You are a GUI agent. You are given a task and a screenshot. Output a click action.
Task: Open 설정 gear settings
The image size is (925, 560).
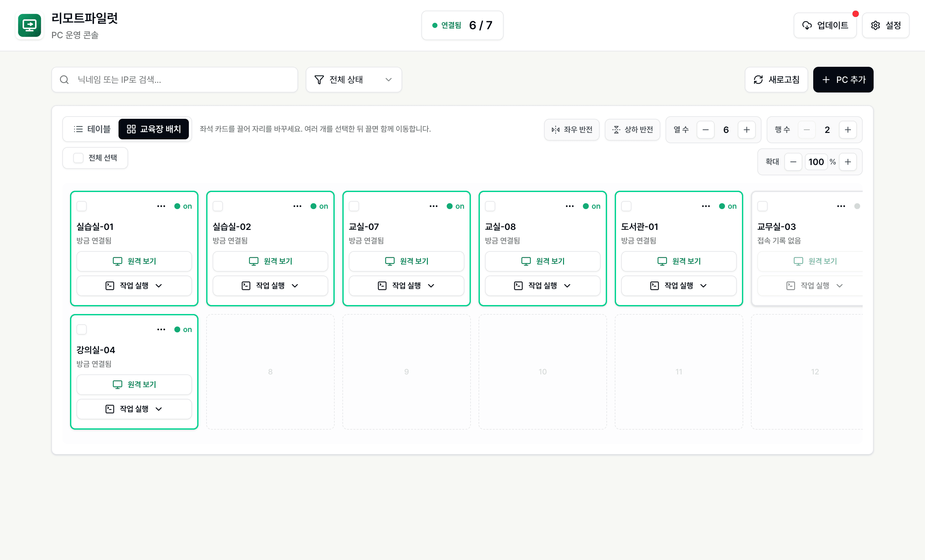point(885,25)
